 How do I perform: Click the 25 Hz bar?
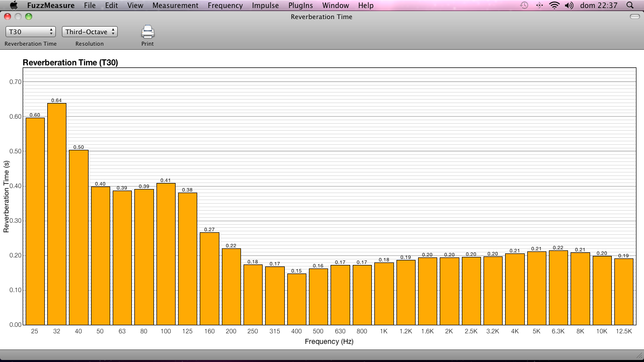pyautogui.click(x=35, y=221)
